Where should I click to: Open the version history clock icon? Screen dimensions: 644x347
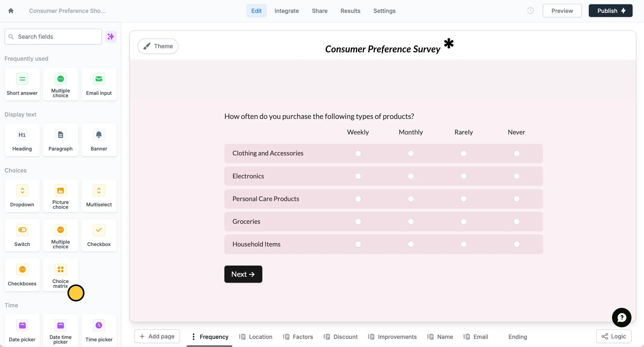pos(530,11)
